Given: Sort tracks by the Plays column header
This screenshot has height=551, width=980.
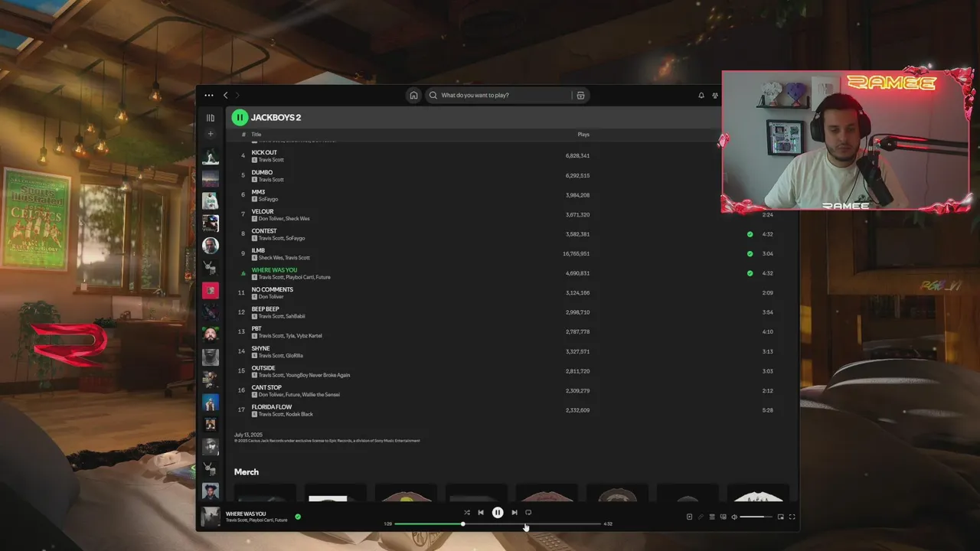Looking at the screenshot, I should tap(583, 135).
